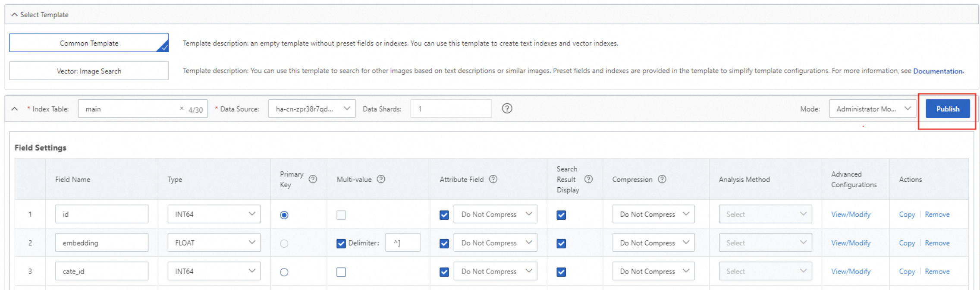Uncheck Search Result Display for id
This screenshot has height=290, width=980.
pos(561,215)
